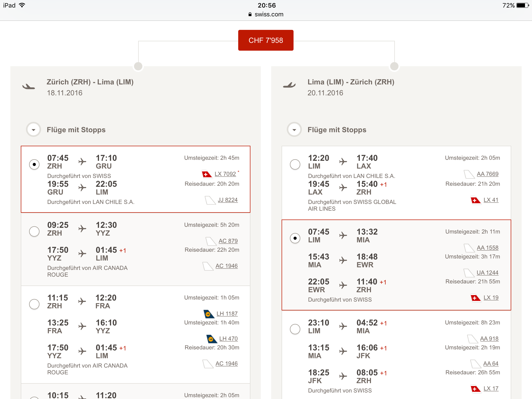Click the Umsteigezeit: 8h 23m text
532x399 pixels.
(x=473, y=322)
